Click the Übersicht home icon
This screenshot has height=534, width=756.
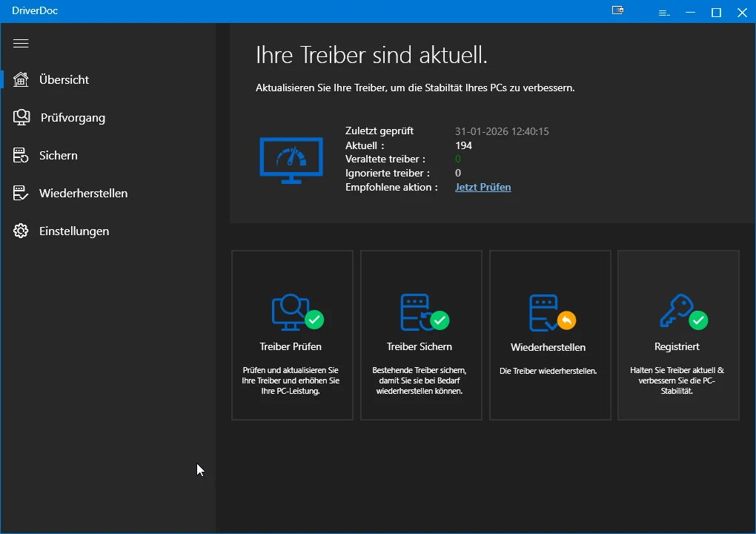(21, 79)
